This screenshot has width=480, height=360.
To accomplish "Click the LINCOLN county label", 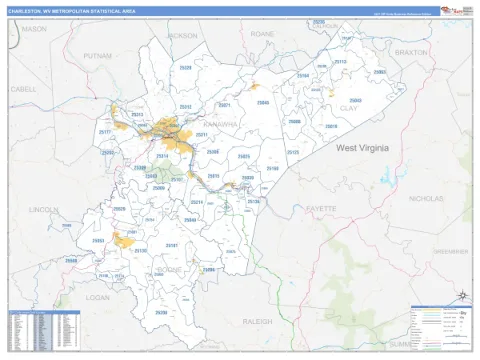I will point(44,210).
